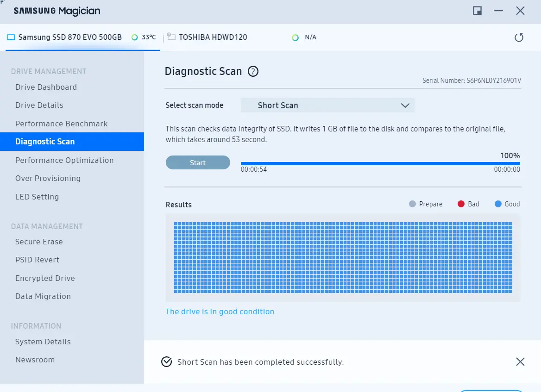Click the serial number S6P6NL0Y216901V

[494, 81]
